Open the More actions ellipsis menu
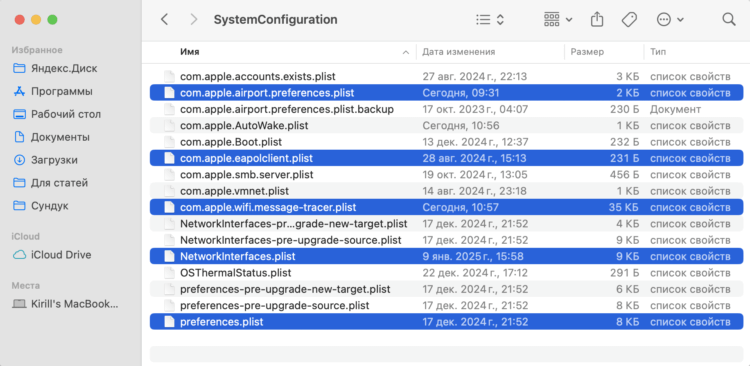The width and height of the screenshot is (750, 366). 670,20
